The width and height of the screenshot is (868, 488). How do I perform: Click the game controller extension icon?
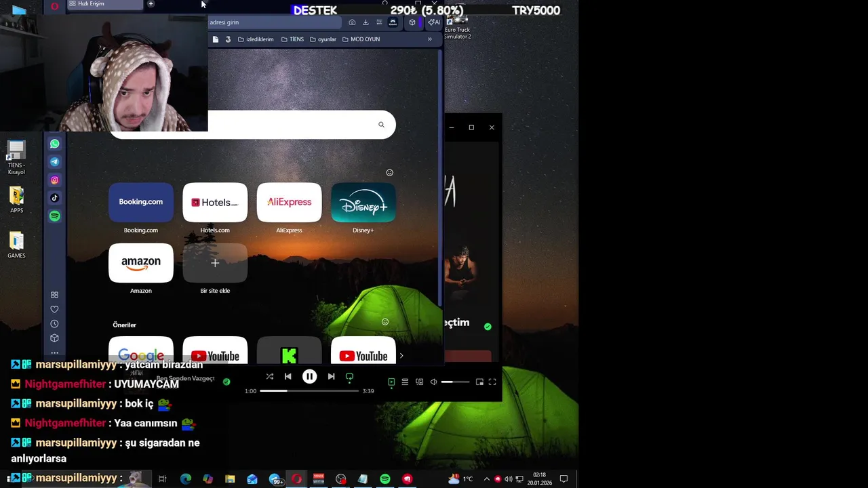click(x=393, y=22)
